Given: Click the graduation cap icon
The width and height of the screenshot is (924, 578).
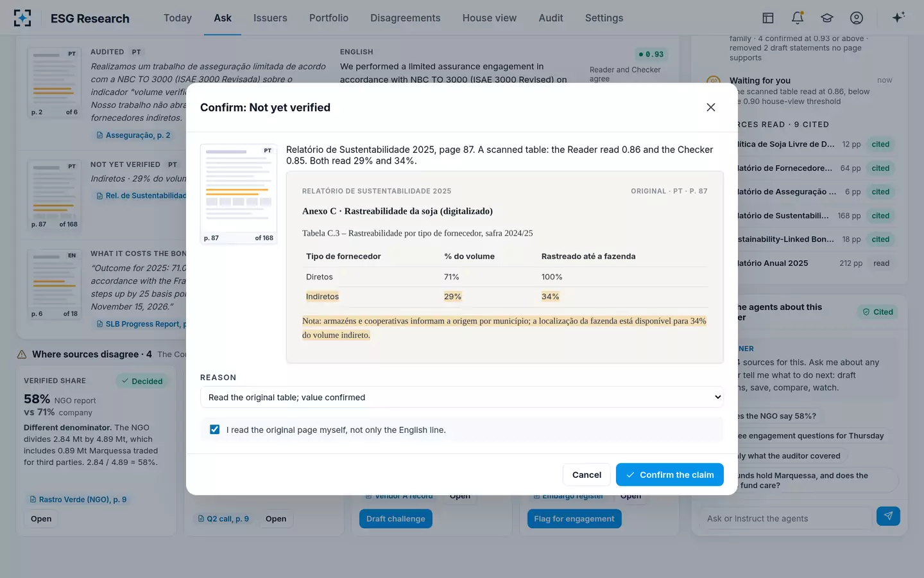Looking at the screenshot, I should 827,18.
